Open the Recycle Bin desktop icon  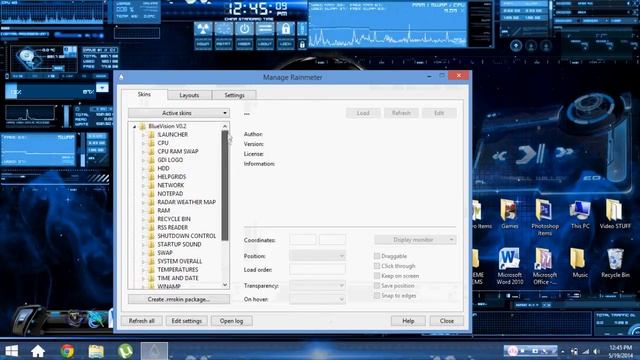click(x=615, y=263)
